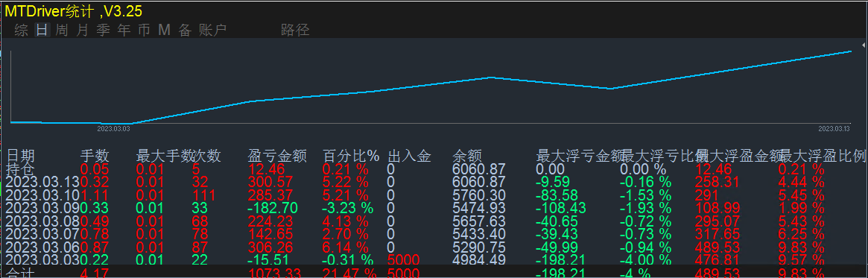Click floating loss ratio -4.00 %

pos(645,259)
